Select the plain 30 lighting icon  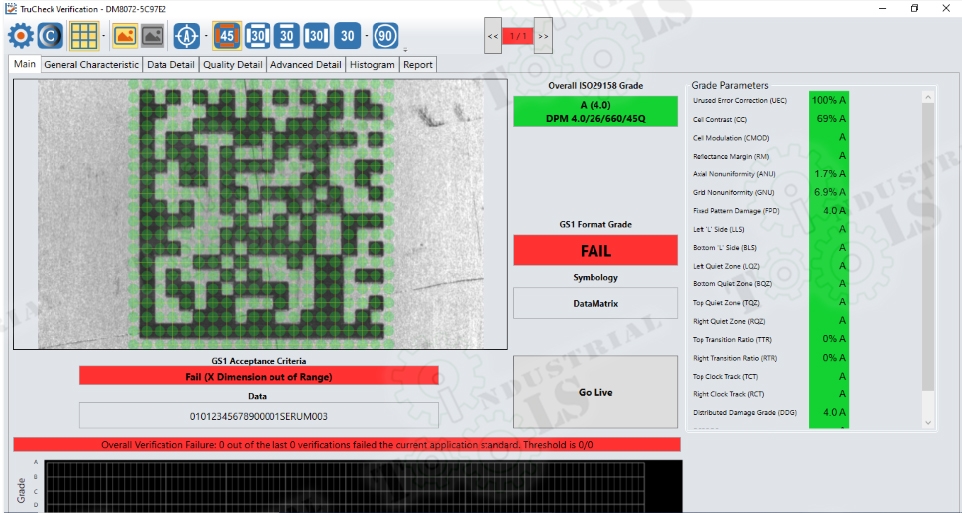tap(348, 36)
